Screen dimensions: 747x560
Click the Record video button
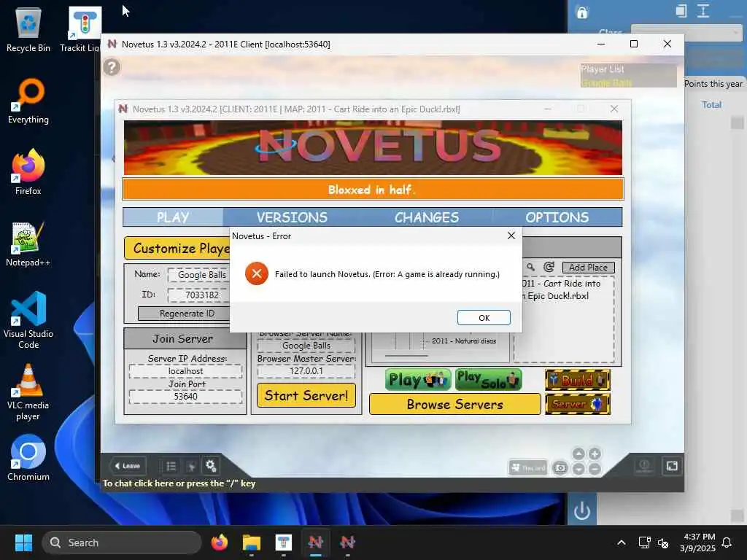tap(528, 468)
